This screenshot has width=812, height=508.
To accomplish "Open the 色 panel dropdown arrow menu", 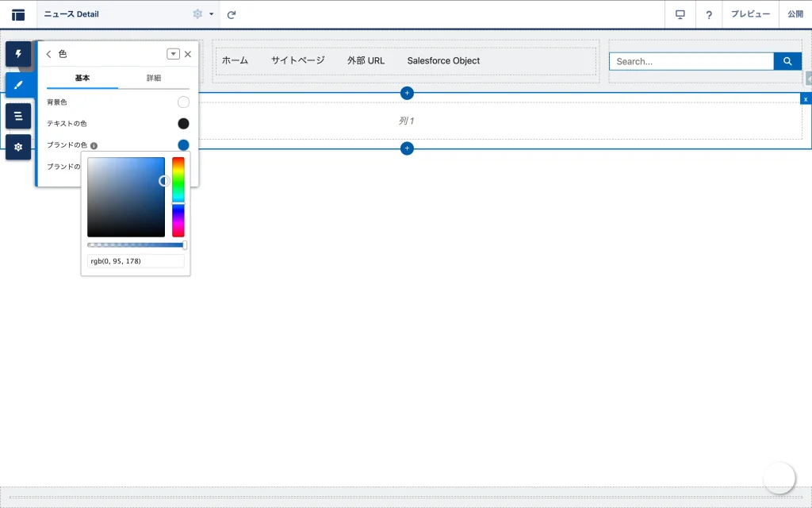I will pos(173,54).
